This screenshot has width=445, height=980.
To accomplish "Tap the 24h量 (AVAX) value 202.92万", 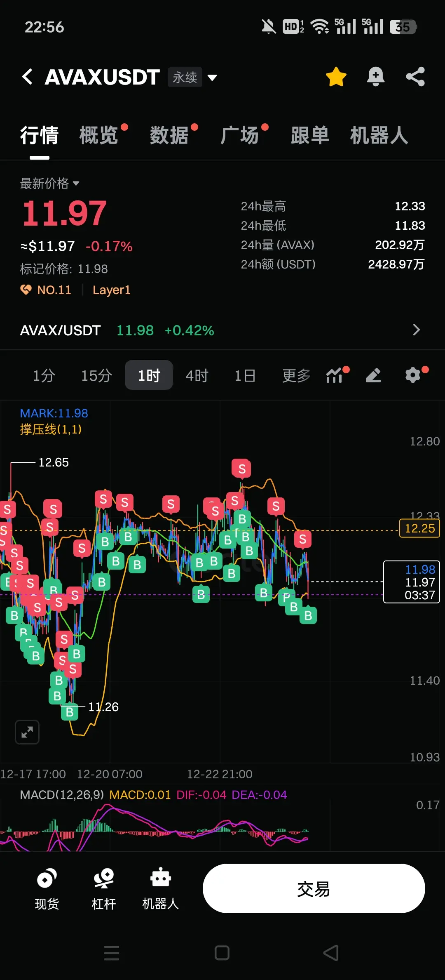I will (x=400, y=245).
